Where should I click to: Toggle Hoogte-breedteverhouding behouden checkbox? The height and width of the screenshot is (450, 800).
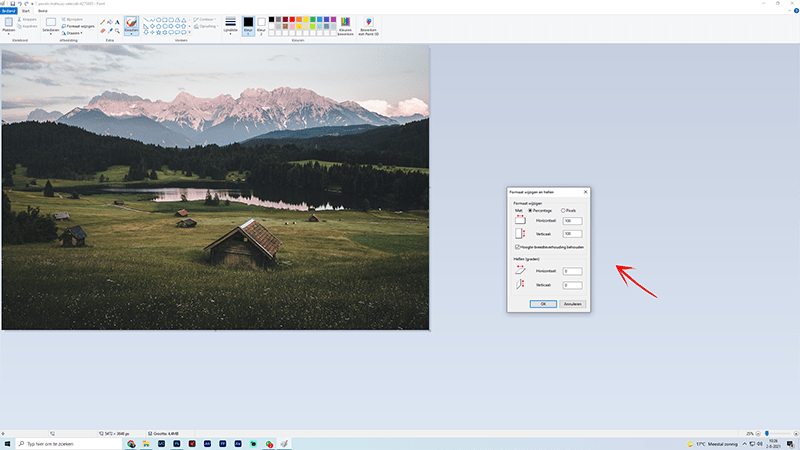(x=517, y=247)
